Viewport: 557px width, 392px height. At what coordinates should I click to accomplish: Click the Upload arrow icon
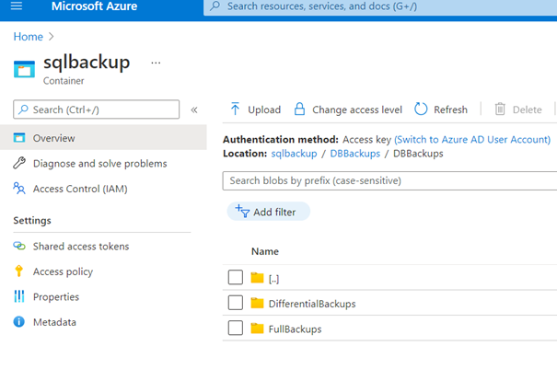[x=235, y=109]
